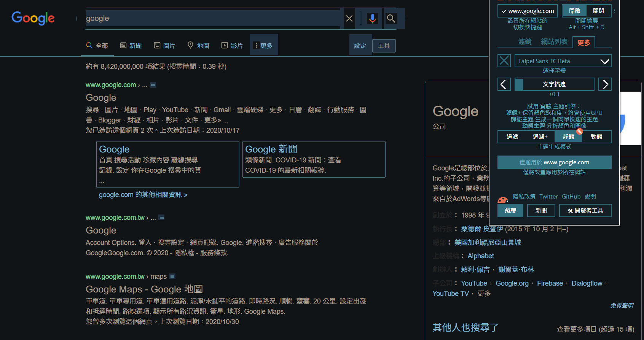Switch to the 影片 results tab
The height and width of the screenshot is (340, 644).
tap(232, 45)
